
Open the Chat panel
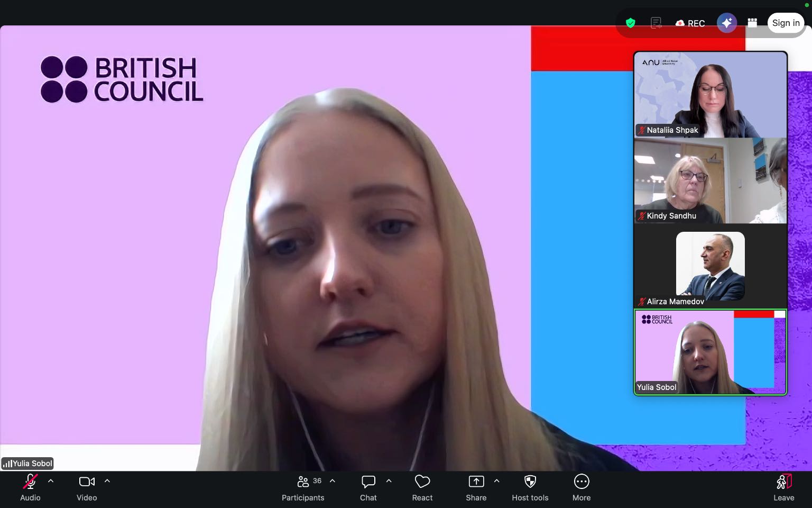tap(368, 487)
